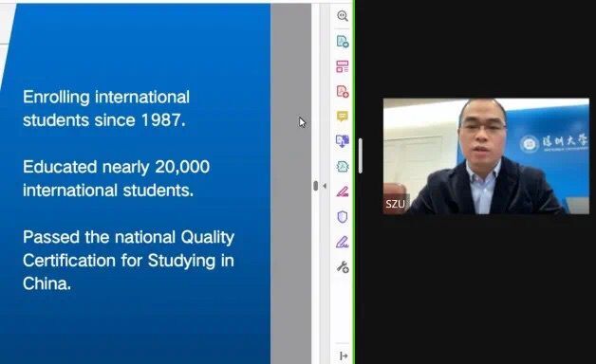Open the magnifier search tools icon

[x=343, y=16]
